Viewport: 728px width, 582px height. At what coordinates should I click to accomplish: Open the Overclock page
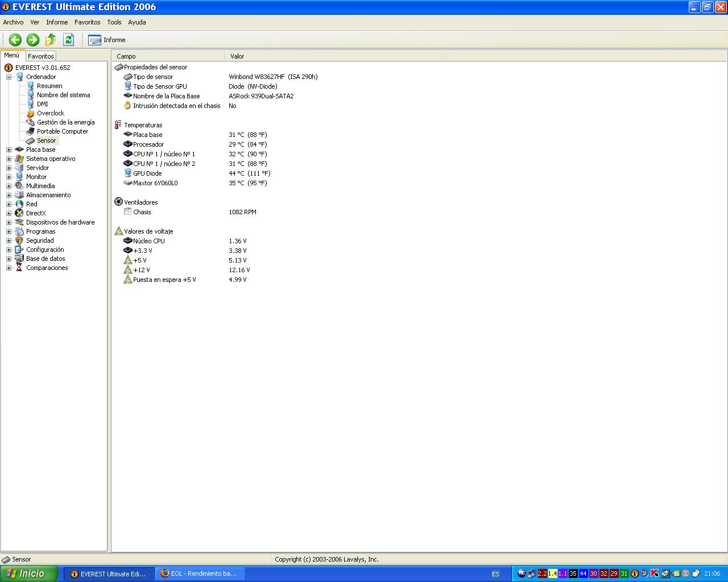pyautogui.click(x=51, y=113)
